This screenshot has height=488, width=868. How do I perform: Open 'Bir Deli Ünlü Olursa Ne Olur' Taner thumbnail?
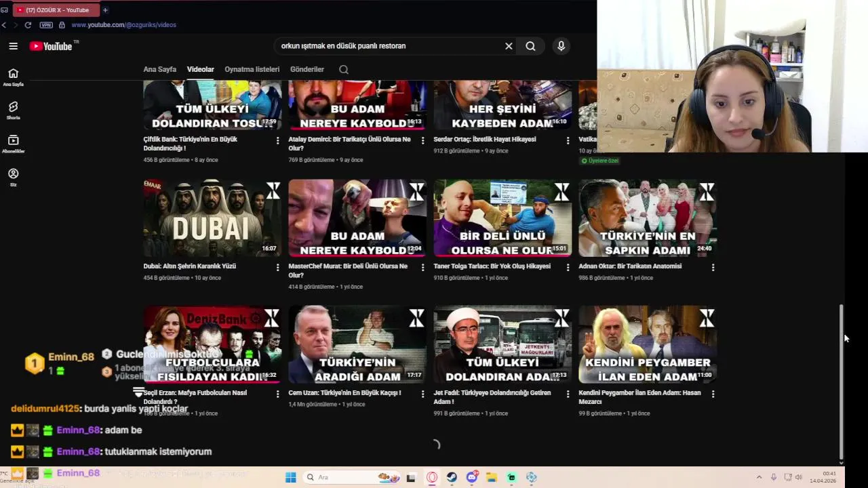coord(502,218)
